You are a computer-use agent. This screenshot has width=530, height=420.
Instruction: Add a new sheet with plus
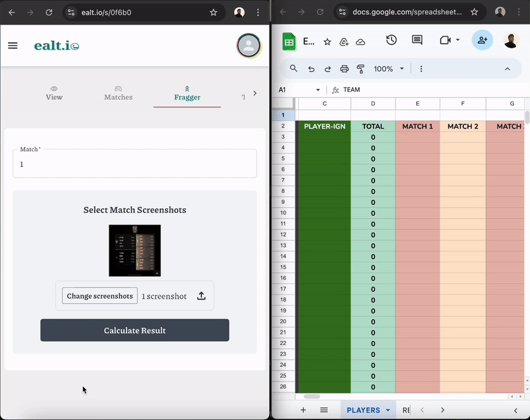(303, 410)
